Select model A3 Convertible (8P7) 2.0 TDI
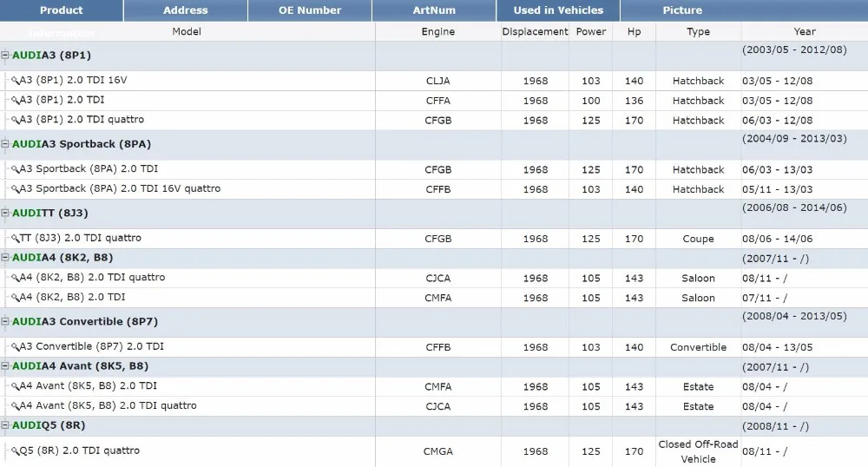 click(92, 346)
